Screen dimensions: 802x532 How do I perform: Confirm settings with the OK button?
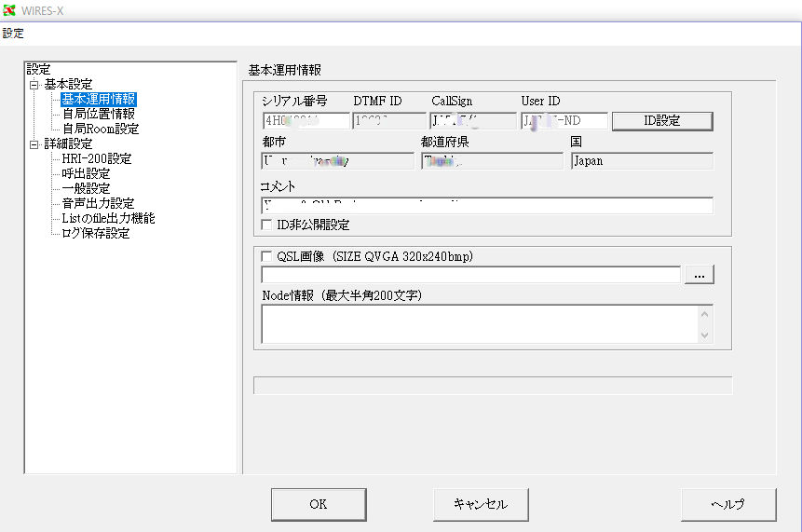[x=319, y=504]
